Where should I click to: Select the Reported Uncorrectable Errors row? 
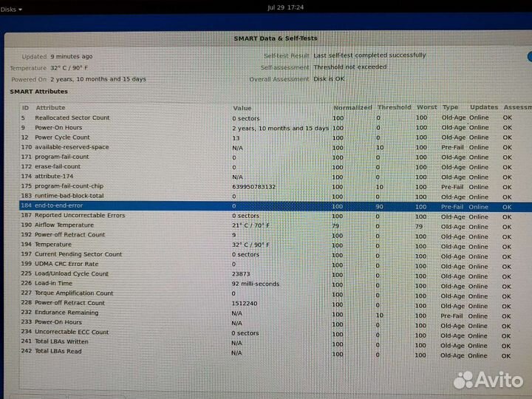point(276,216)
